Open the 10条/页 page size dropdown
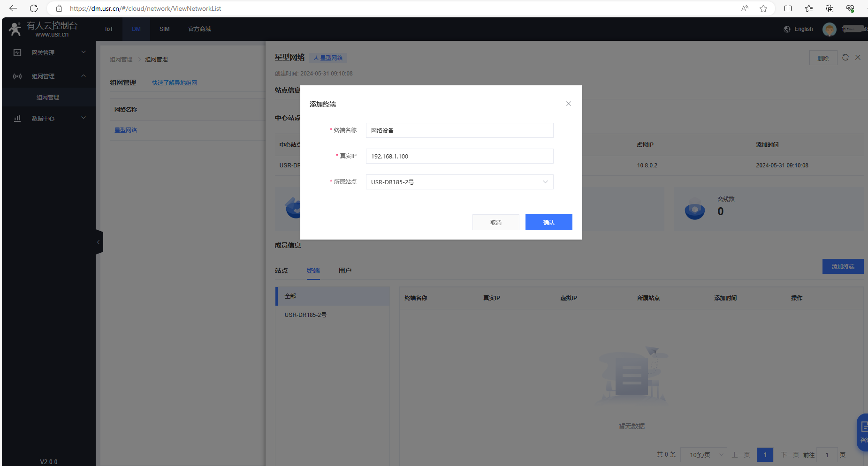This screenshot has width=868, height=466. (x=703, y=455)
